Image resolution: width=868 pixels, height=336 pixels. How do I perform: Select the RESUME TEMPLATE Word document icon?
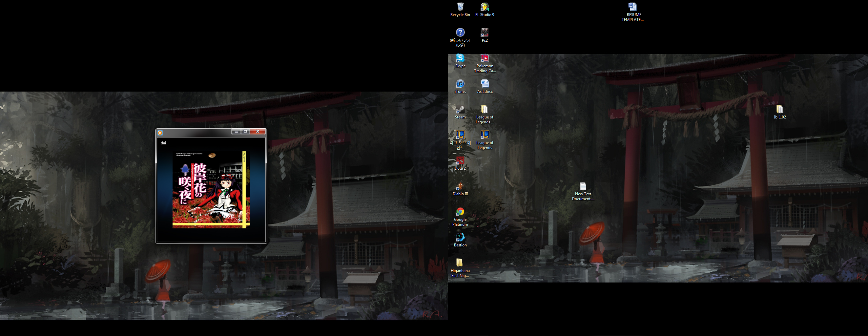pyautogui.click(x=632, y=12)
